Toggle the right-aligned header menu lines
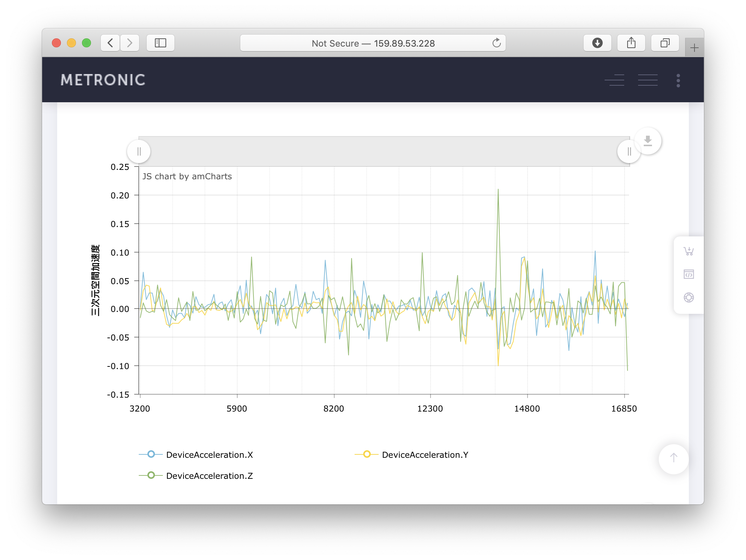746x560 pixels. [x=614, y=80]
